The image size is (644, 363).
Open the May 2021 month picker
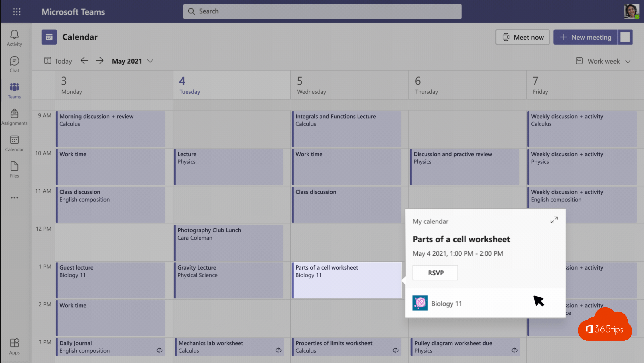point(132,61)
